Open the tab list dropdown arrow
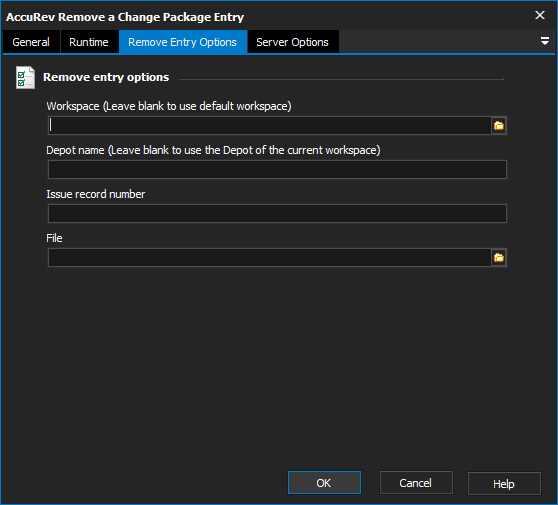558x505 pixels. 544,41
